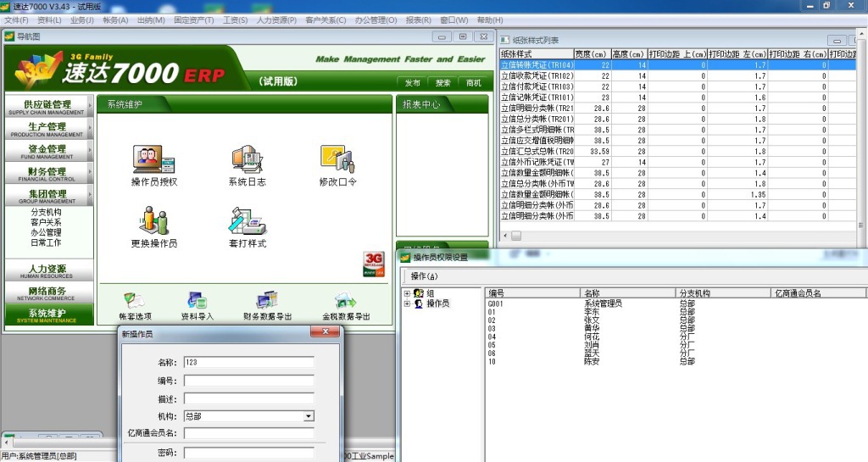Image resolution: width=868 pixels, height=462 pixels.
Task: Select row 立信记帐凭证(TR101)
Action: pos(678,97)
